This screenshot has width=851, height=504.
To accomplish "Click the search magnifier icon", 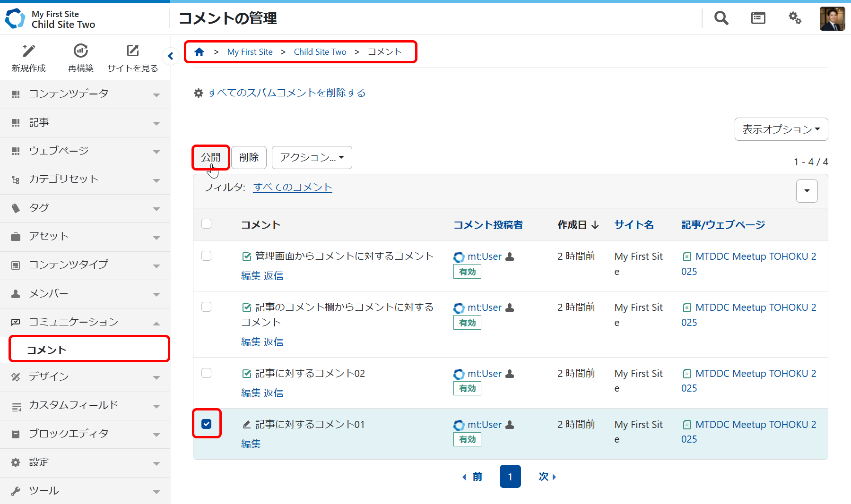I will point(721,18).
